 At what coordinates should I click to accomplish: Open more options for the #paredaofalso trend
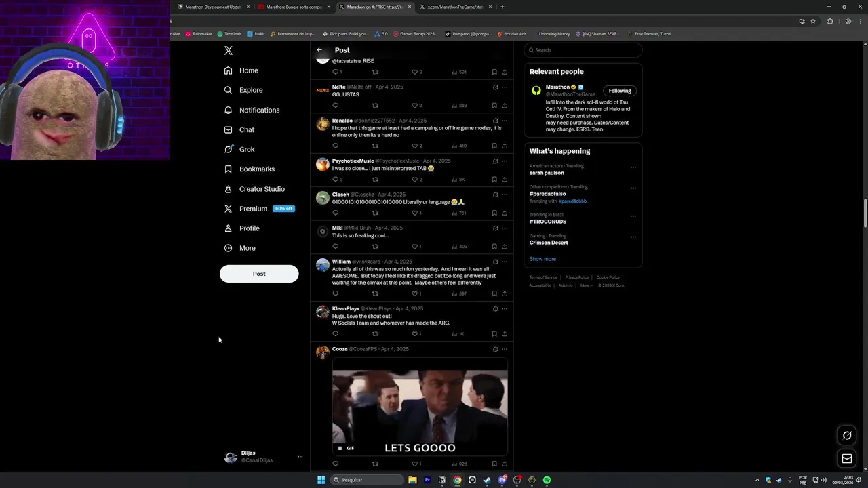[x=633, y=188]
